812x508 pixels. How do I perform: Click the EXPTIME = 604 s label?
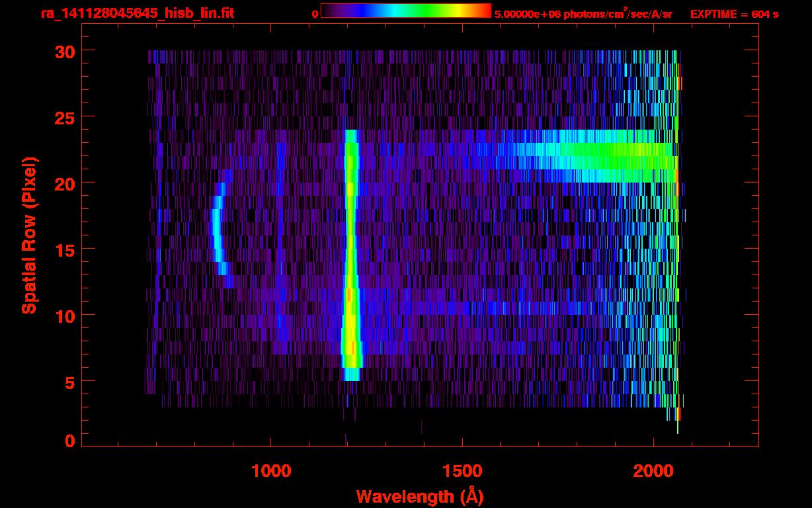pyautogui.click(x=734, y=14)
